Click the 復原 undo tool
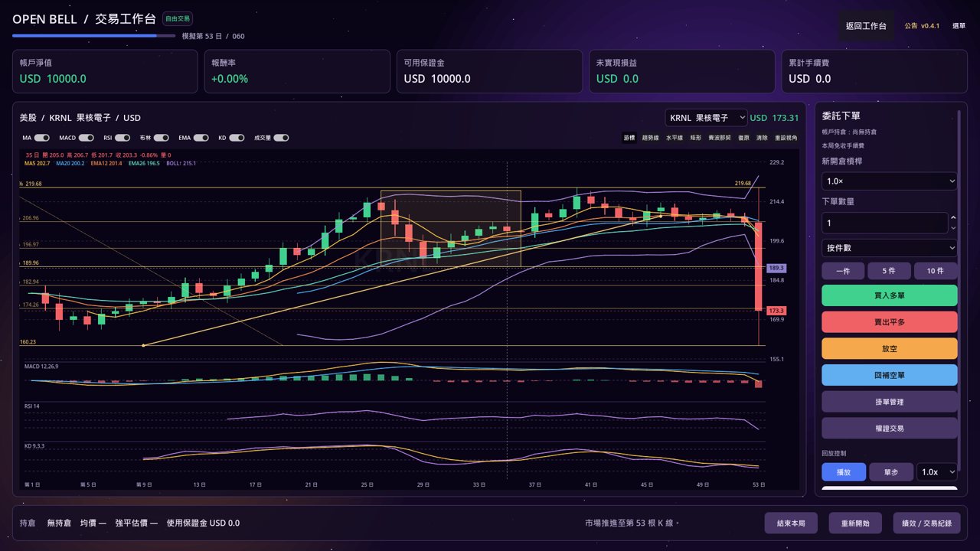This screenshot has height=551, width=980. (743, 138)
